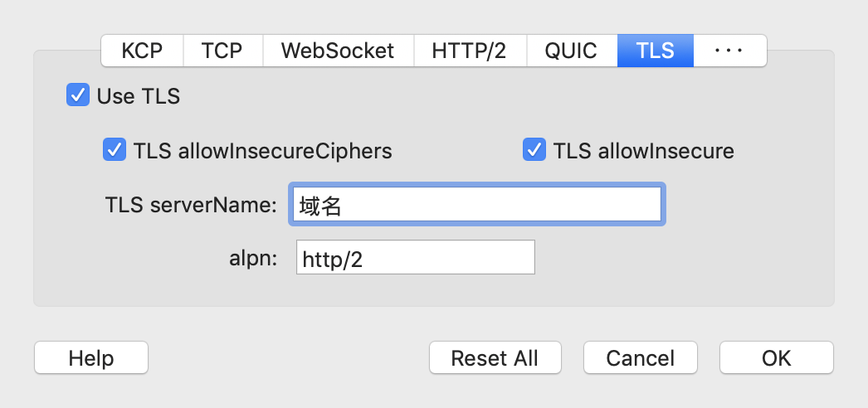Screen dimensions: 868x408
Task: Open the QUIC tab
Action: click(572, 51)
